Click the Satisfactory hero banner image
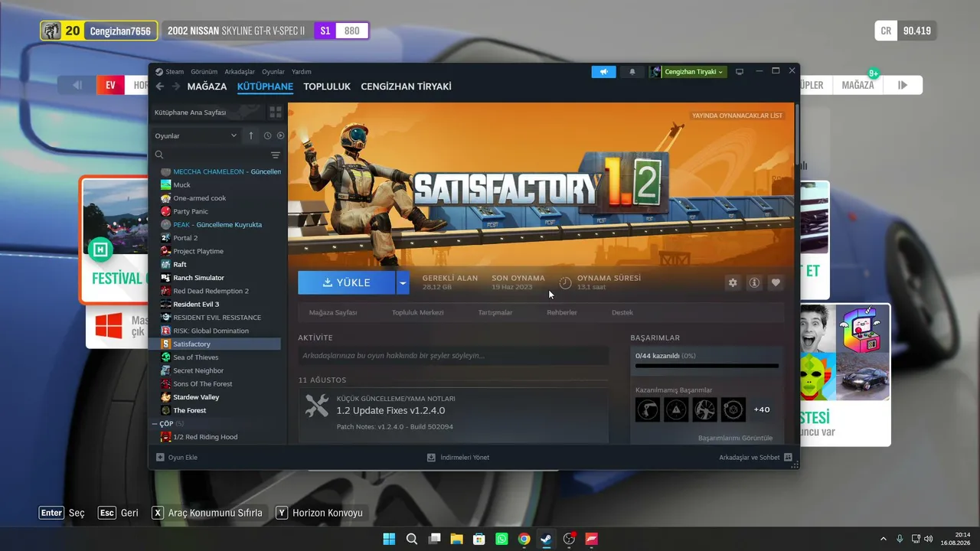 pos(541,184)
